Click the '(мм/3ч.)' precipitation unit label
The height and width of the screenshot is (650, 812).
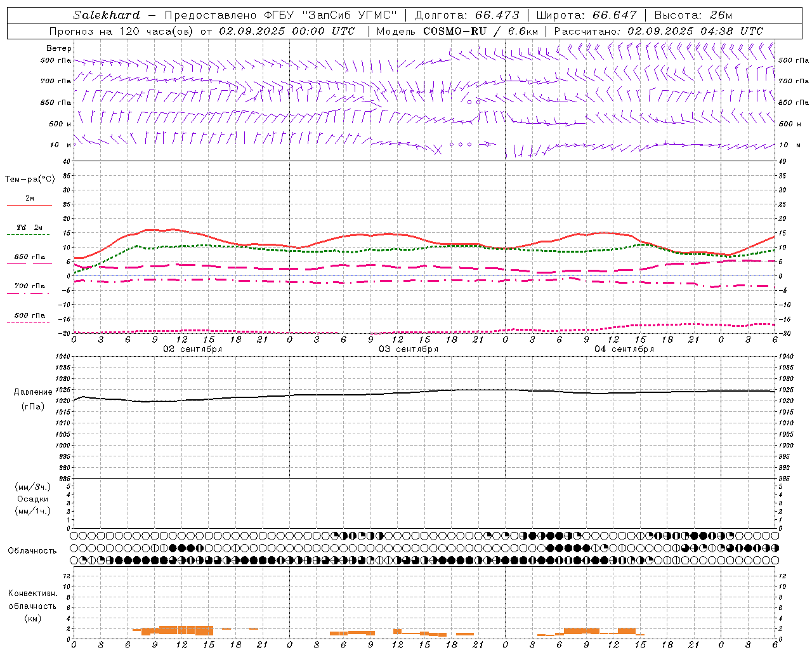click(x=33, y=487)
